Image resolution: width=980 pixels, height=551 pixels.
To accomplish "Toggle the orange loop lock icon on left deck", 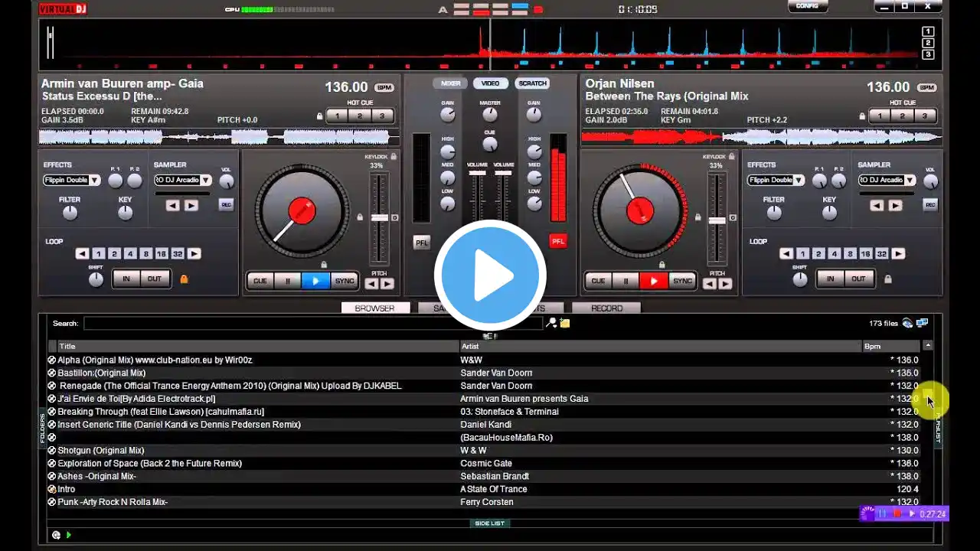I will (184, 279).
